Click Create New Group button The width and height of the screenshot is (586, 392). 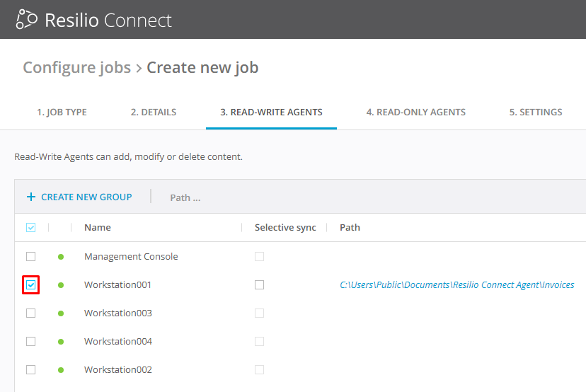pyautogui.click(x=86, y=197)
